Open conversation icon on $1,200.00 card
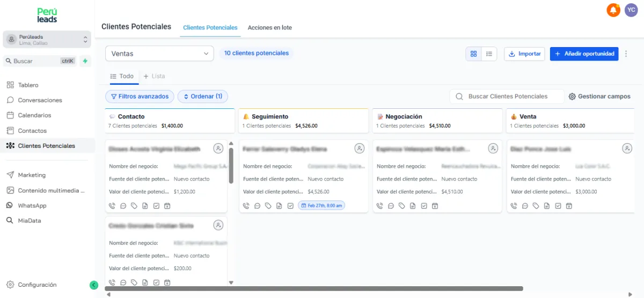This screenshot has height=298, width=644. [x=123, y=205]
